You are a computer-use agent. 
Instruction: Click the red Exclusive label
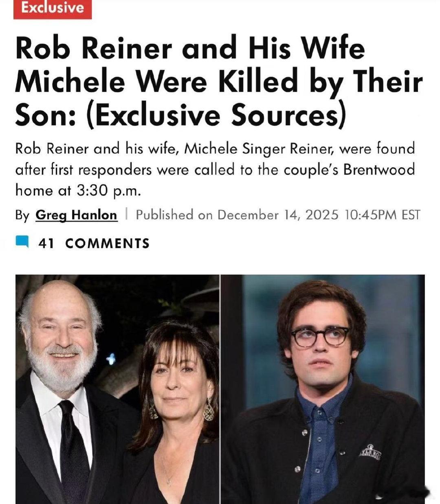(53, 8)
